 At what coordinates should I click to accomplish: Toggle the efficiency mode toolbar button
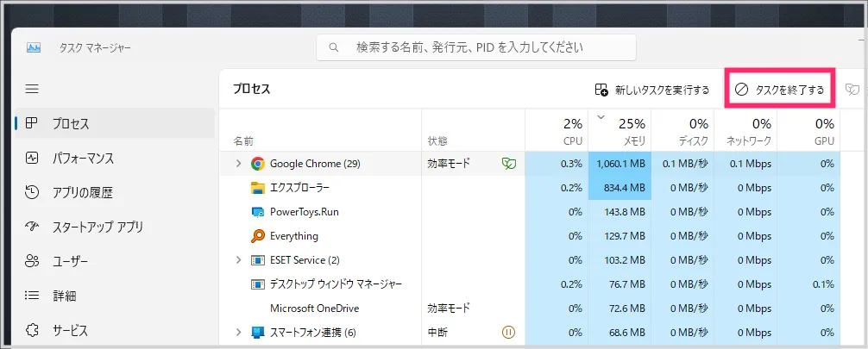point(852,90)
